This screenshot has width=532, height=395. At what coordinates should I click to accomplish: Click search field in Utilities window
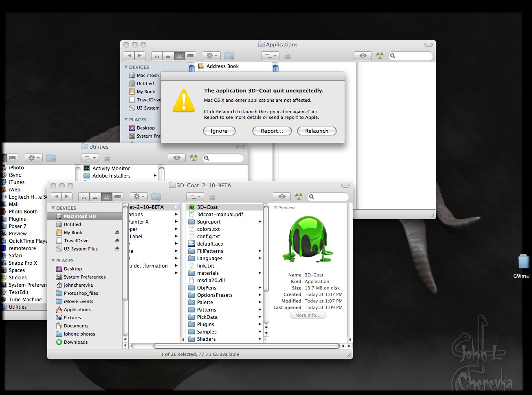223,158
